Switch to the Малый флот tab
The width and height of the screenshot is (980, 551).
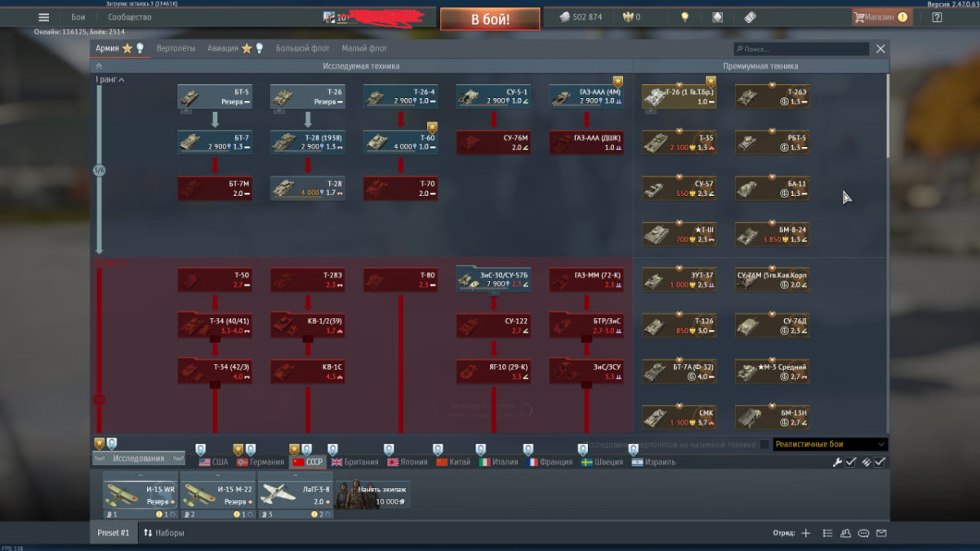click(x=364, y=49)
